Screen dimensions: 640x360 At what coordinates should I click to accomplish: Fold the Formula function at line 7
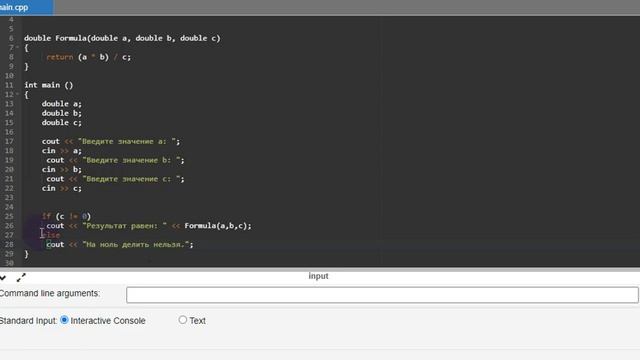[18, 47]
